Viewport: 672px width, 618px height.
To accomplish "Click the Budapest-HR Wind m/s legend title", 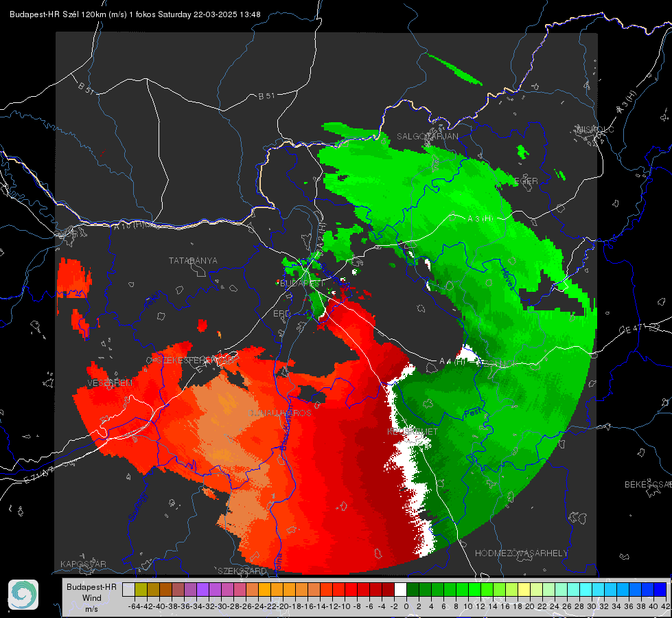I will click(92, 598).
